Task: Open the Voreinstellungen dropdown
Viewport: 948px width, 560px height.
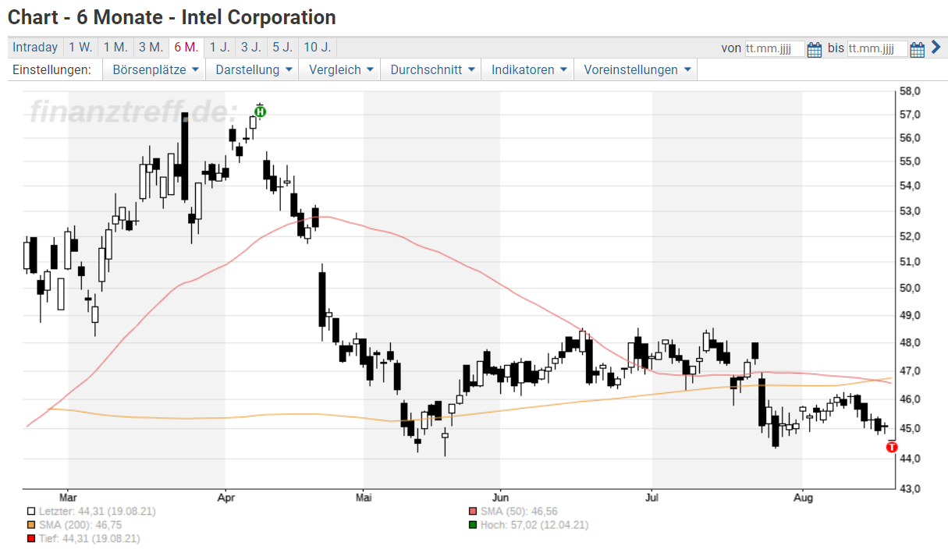Action: tap(637, 69)
